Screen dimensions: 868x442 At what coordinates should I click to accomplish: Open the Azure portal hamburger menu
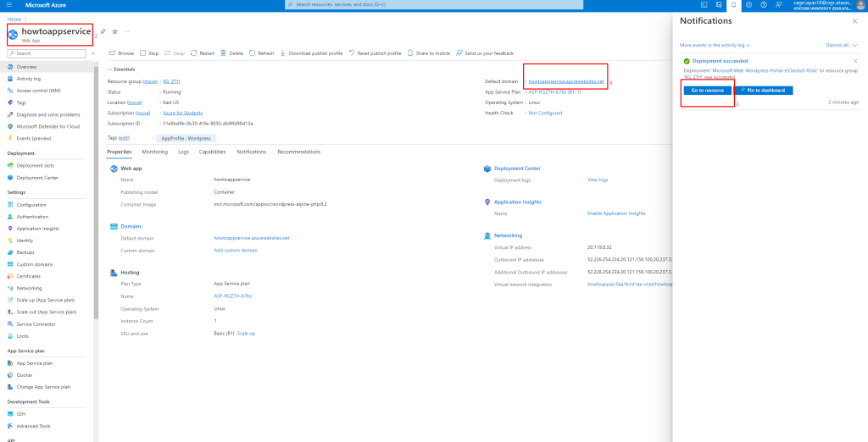(x=9, y=4)
